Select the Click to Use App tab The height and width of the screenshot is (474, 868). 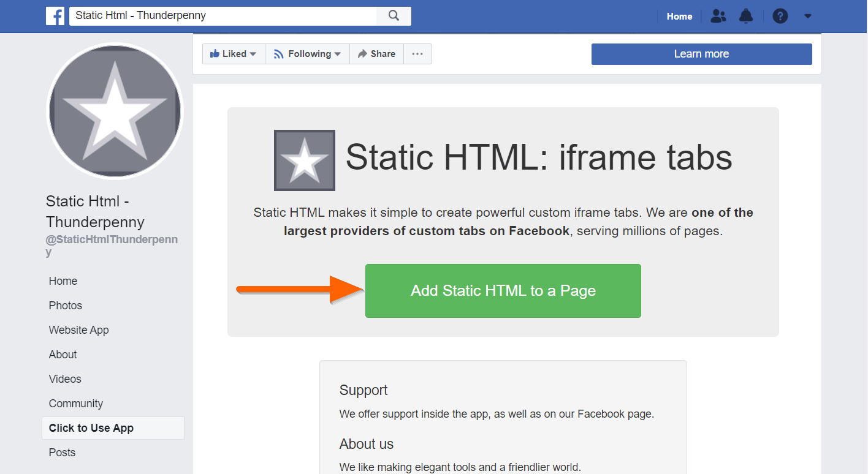click(91, 428)
